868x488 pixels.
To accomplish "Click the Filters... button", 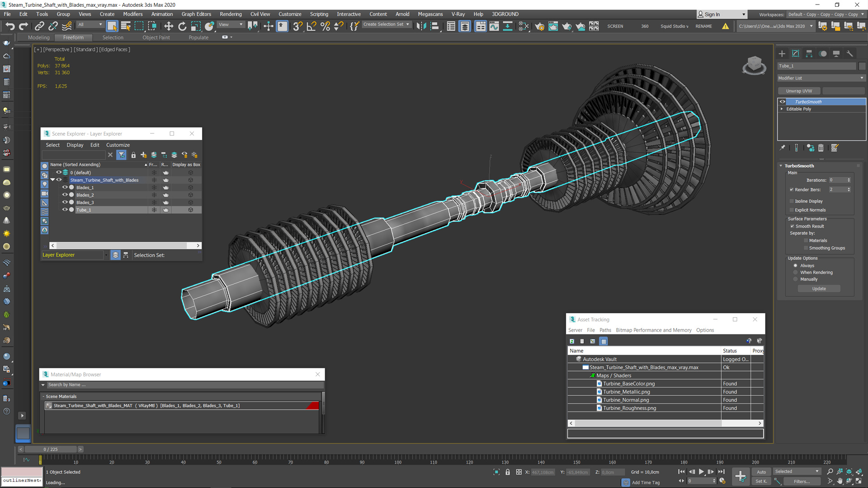I will [802, 482].
